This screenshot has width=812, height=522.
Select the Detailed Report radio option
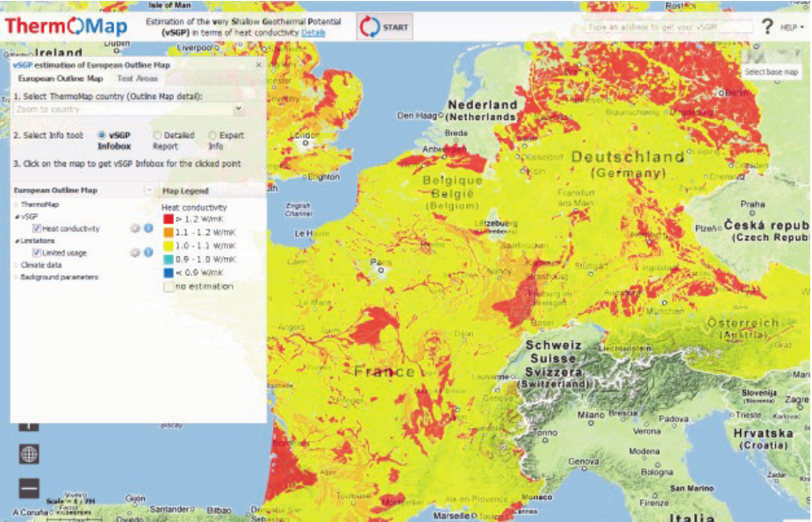(x=157, y=135)
